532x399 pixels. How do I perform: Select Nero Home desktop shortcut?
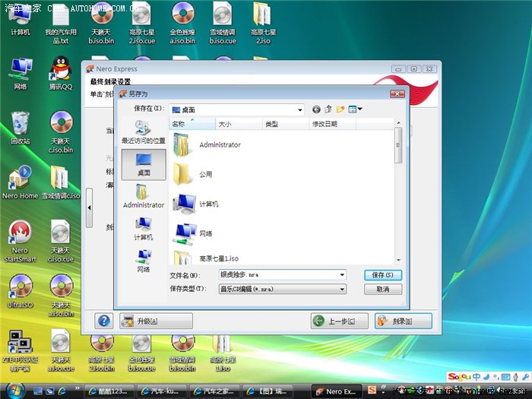click(20, 182)
